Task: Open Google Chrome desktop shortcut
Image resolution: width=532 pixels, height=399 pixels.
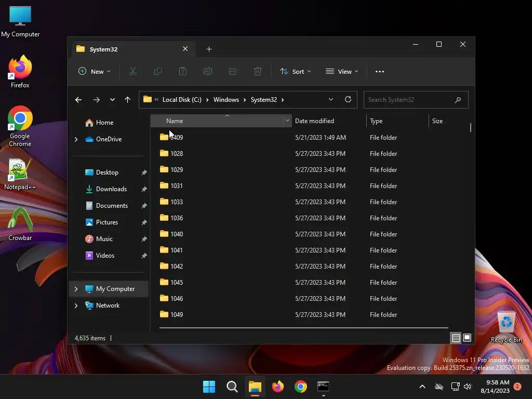Action: tap(20, 126)
